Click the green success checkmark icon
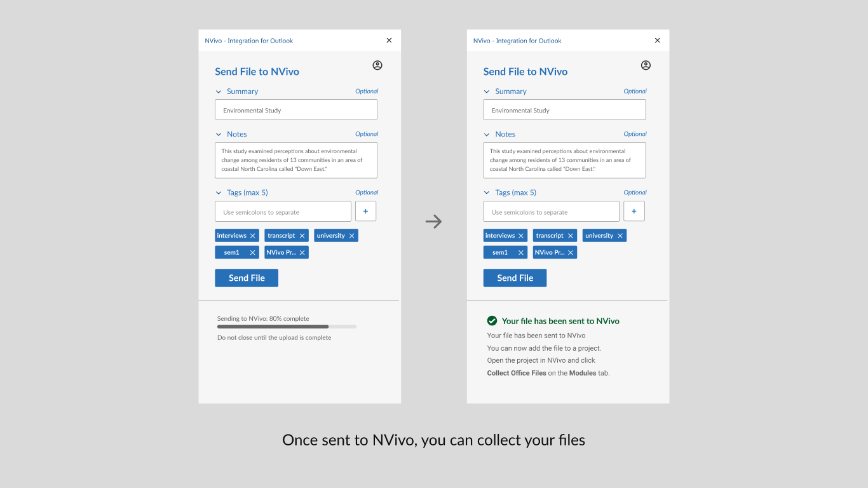This screenshot has height=488, width=868. (492, 321)
